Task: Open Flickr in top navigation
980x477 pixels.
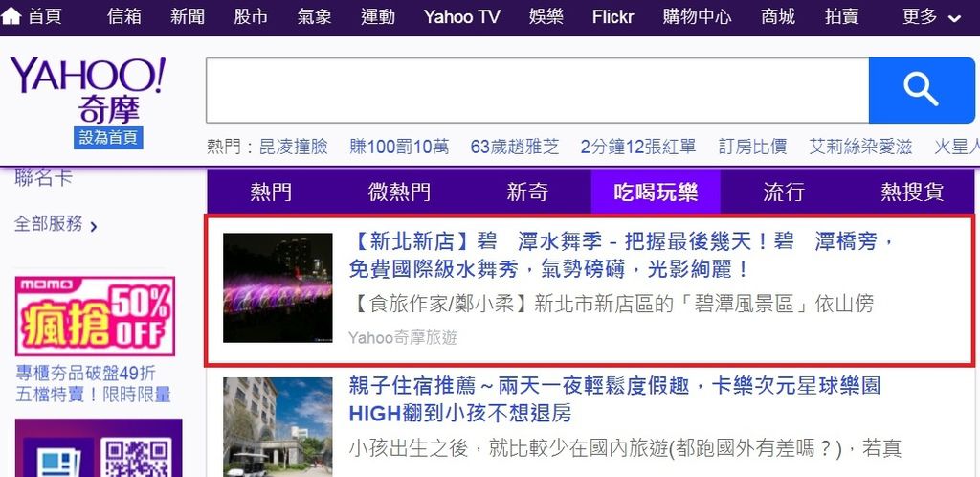Action: (613, 17)
